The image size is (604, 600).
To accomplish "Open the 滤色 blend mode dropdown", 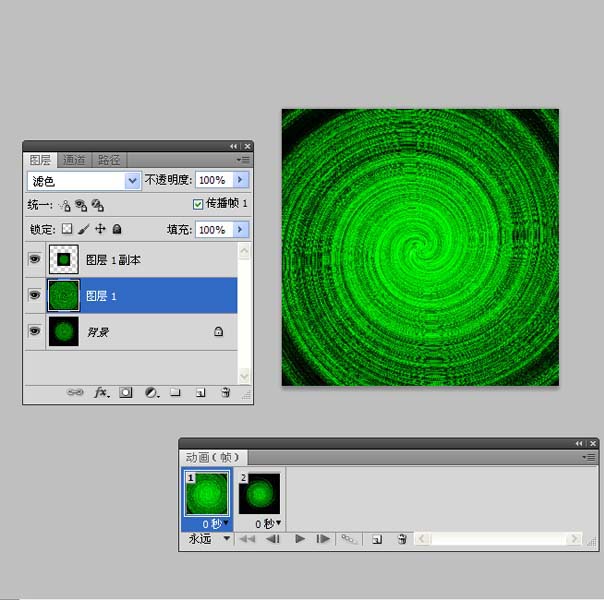I will (x=84, y=181).
